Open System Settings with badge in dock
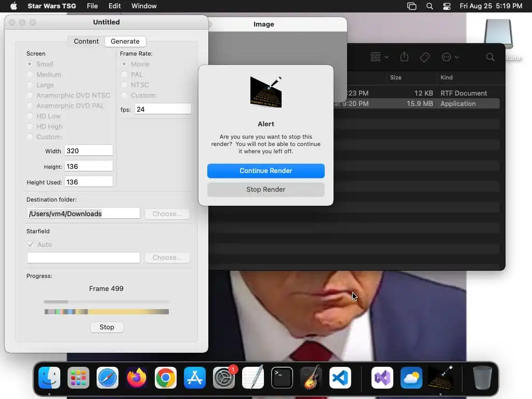 pyautogui.click(x=224, y=378)
